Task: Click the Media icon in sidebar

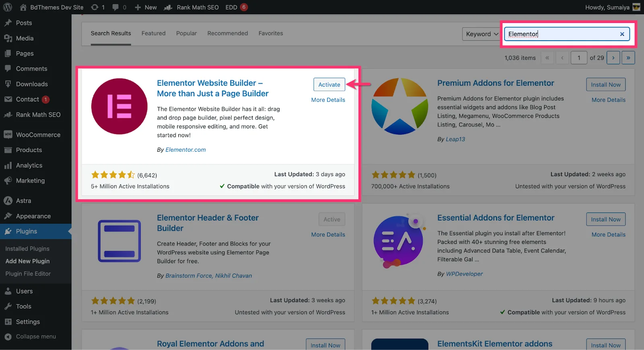Action: 8,38
